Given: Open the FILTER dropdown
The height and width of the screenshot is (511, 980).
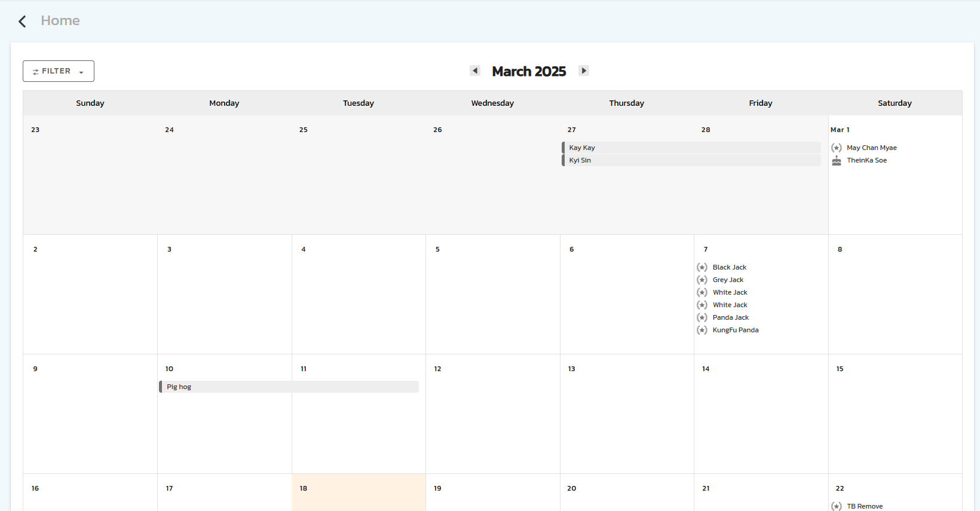Looking at the screenshot, I should point(59,71).
